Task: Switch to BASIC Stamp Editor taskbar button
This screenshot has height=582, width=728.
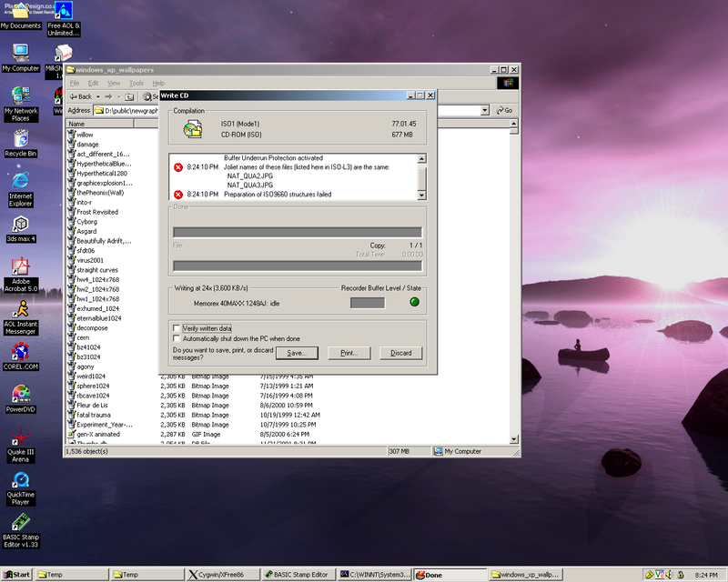Action: [x=296, y=575]
